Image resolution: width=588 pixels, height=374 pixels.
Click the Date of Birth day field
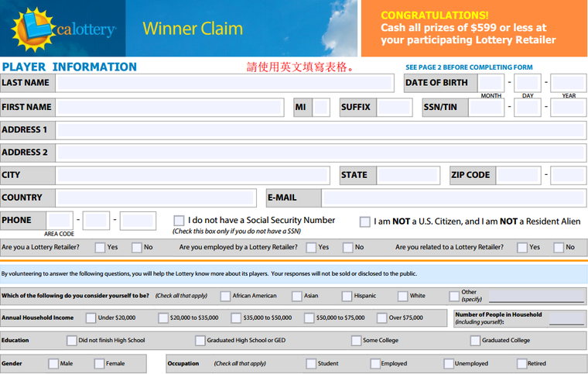[527, 83]
